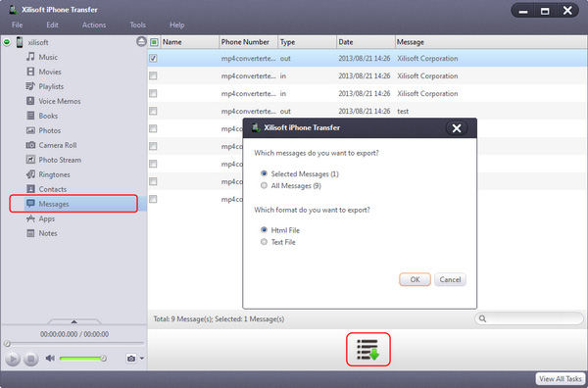
Task: Uncheck the first message row checkbox
Action: tap(153, 58)
